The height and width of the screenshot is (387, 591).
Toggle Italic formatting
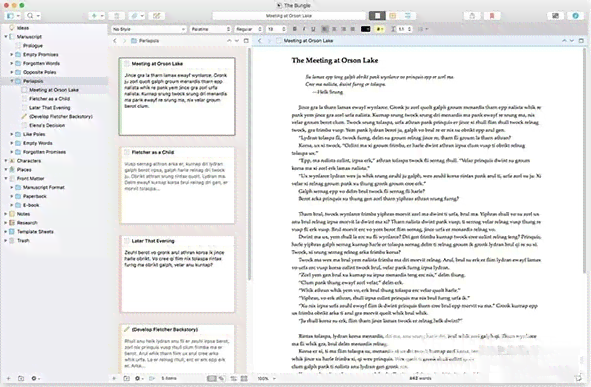click(x=304, y=29)
